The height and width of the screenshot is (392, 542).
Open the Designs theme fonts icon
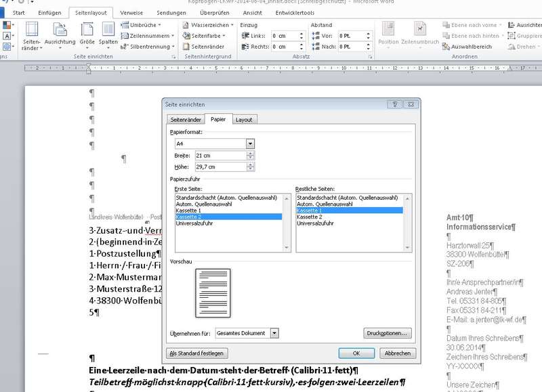pos(7,36)
